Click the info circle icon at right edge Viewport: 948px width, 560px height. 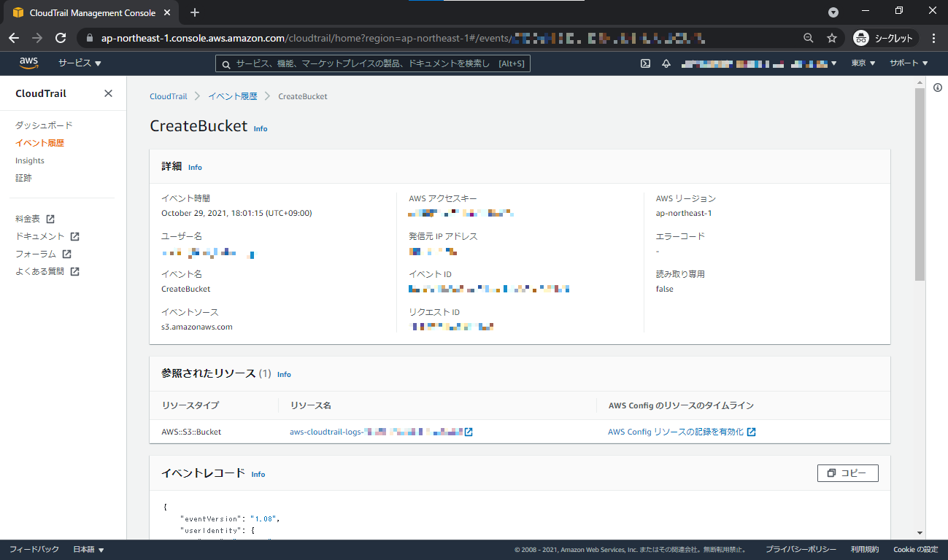point(938,87)
